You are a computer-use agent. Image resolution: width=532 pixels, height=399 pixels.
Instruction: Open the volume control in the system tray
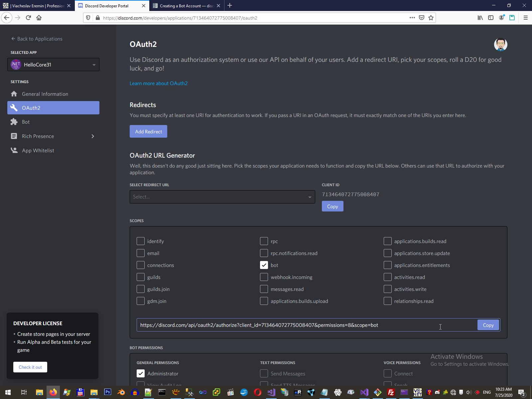pyautogui.click(x=469, y=392)
